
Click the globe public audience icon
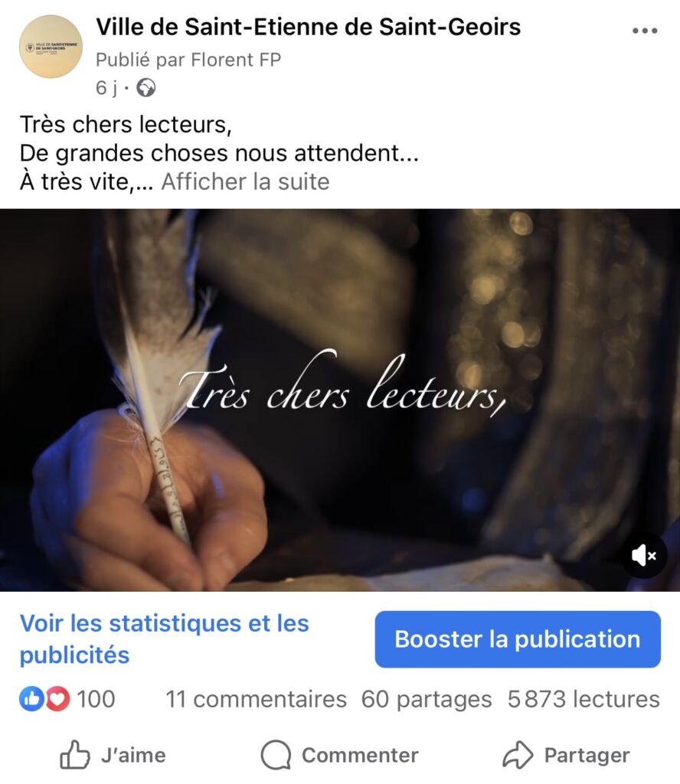(146, 87)
